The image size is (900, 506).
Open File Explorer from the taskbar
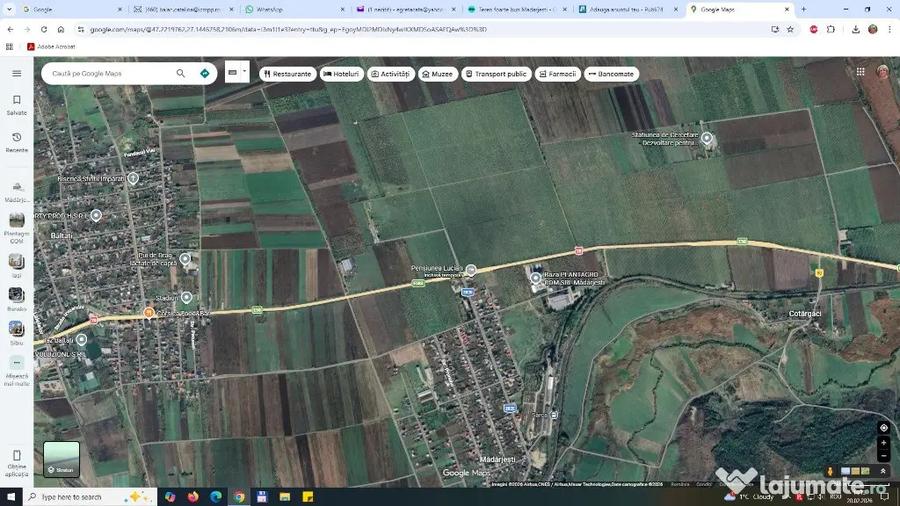point(285,497)
